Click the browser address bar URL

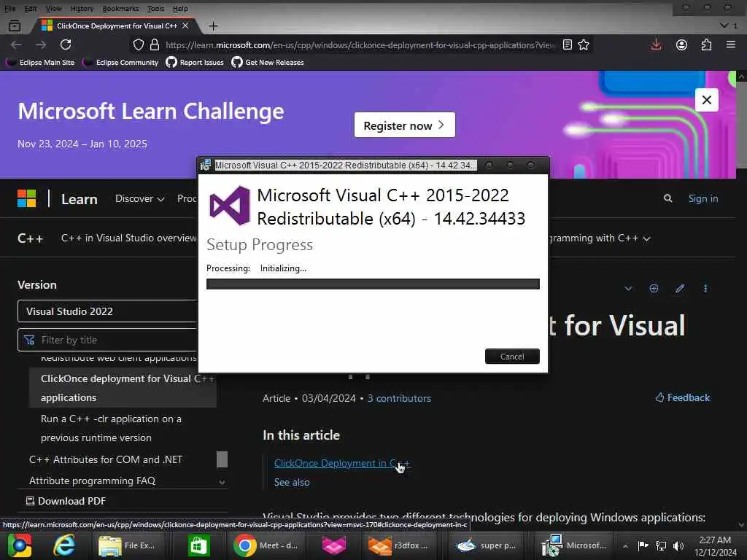pos(360,44)
